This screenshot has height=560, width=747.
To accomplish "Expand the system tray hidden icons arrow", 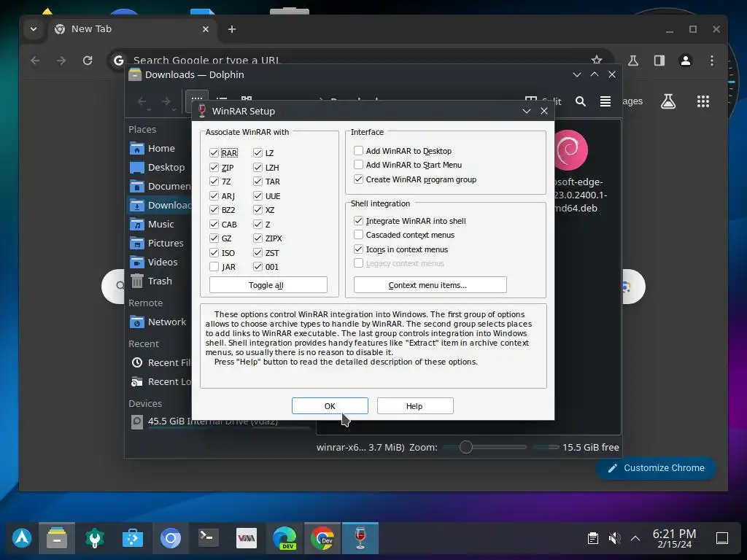I will point(635,538).
